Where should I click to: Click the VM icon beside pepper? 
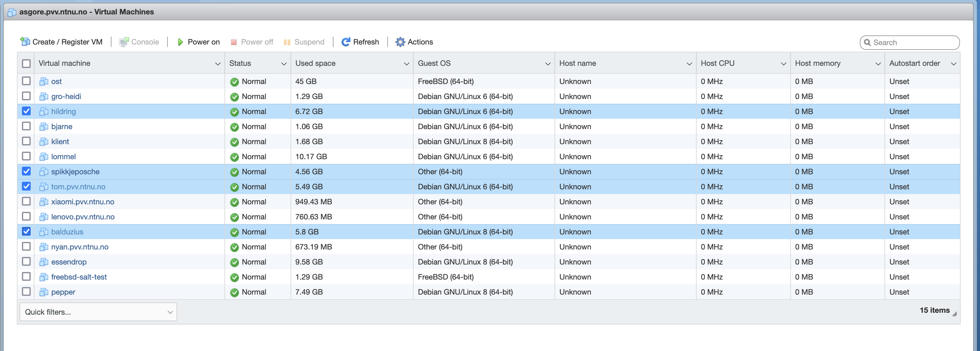click(x=44, y=292)
